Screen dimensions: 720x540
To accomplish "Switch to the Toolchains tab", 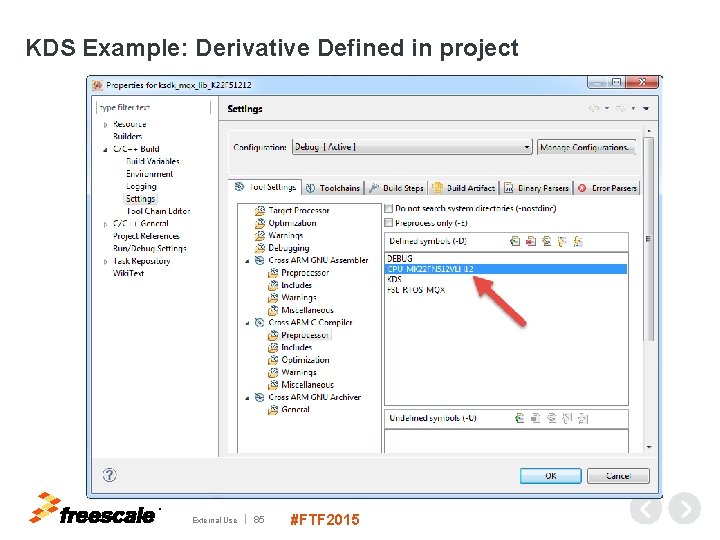I will [333, 188].
